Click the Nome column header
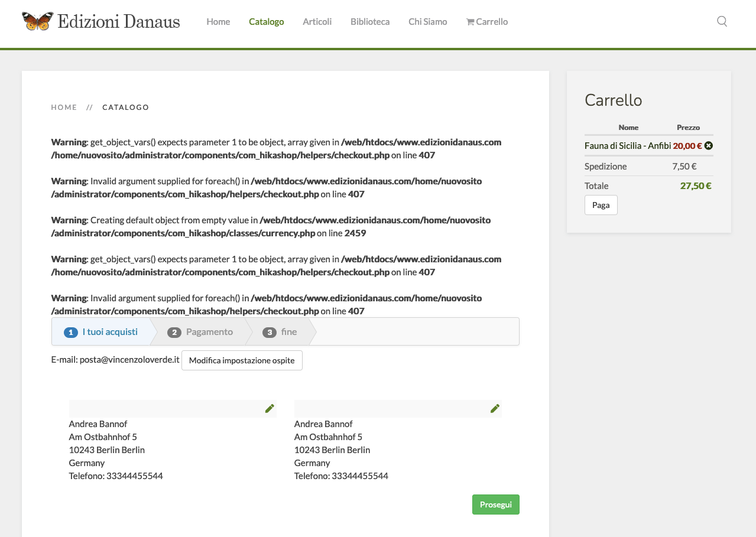756x537 pixels. pos(628,128)
